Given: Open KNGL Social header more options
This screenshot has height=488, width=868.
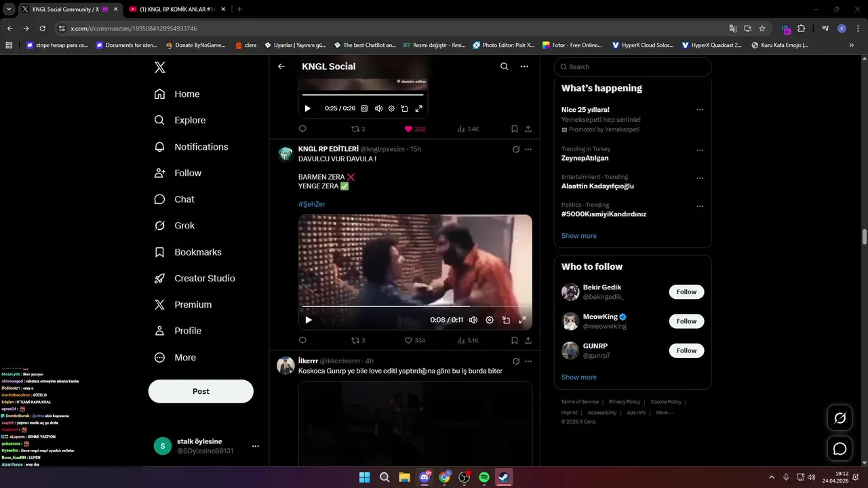Looking at the screenshot, I should [x=524, y=66].
